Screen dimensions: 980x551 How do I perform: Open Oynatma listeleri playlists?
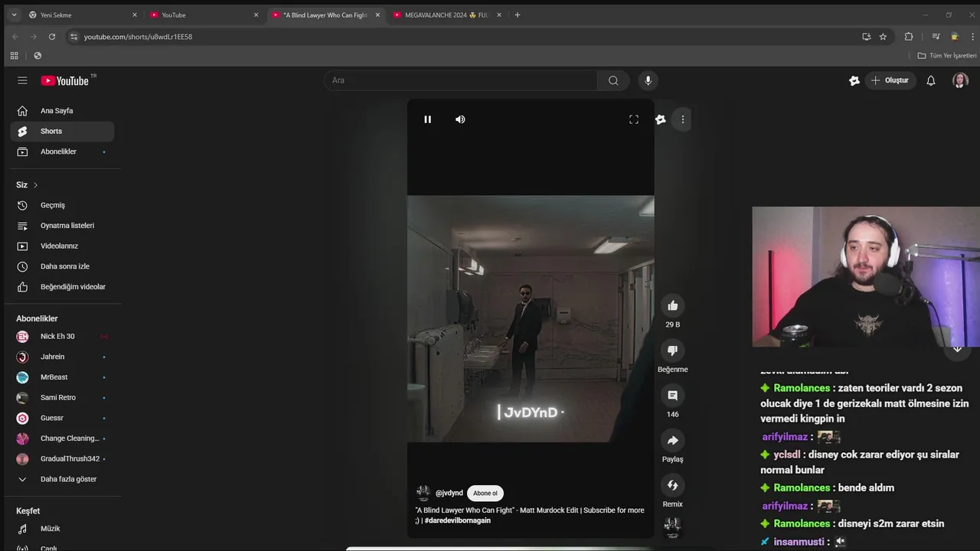pyautogui.click(x=62, y=226)
